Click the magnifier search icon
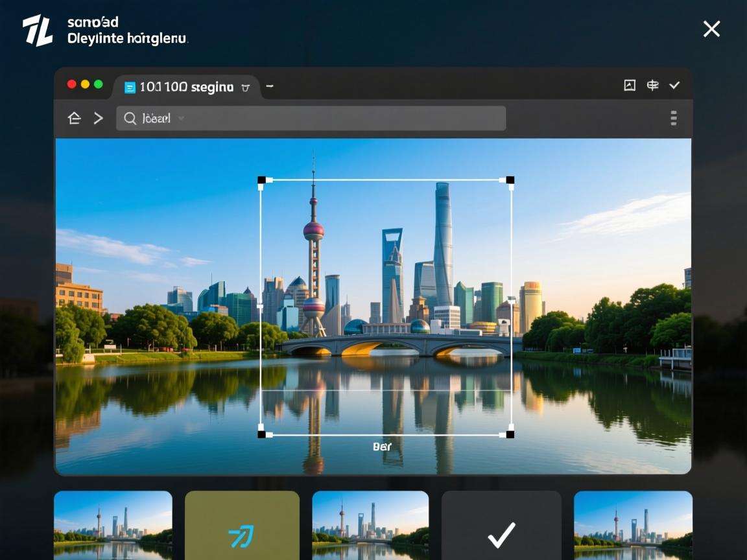 pos(130,118)
